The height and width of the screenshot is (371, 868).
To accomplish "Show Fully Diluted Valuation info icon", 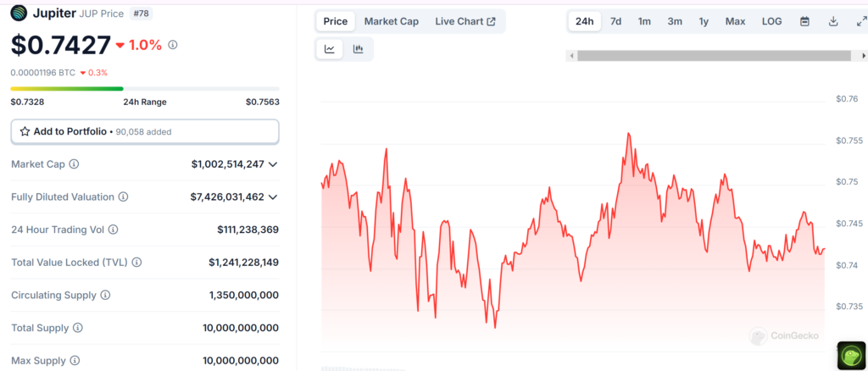I will 124,197.
